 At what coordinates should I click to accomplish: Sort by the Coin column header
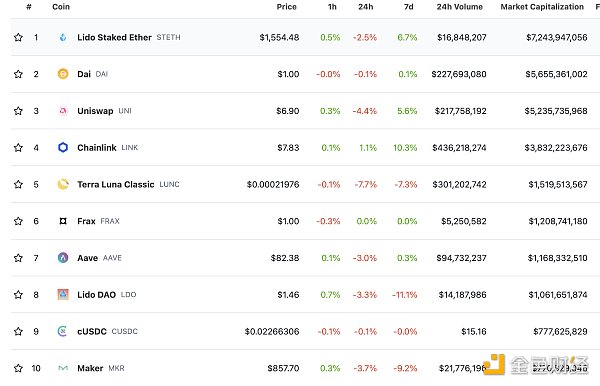pos(61,7)
